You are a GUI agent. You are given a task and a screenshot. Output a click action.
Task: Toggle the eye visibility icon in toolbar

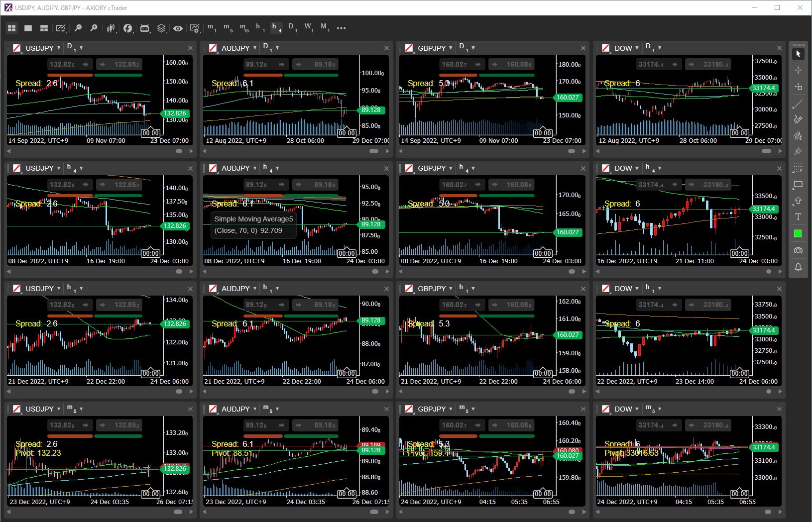click(178, 28)
